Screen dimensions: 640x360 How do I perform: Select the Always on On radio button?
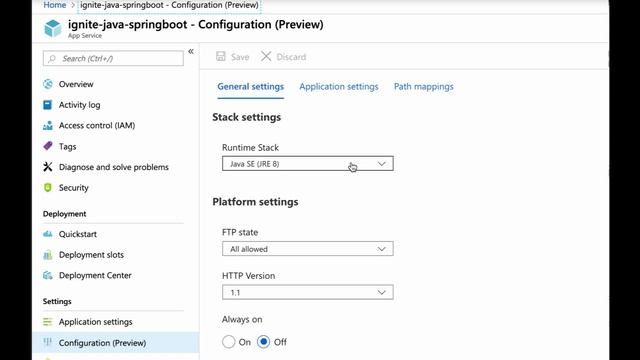click(x=229, y=342)
